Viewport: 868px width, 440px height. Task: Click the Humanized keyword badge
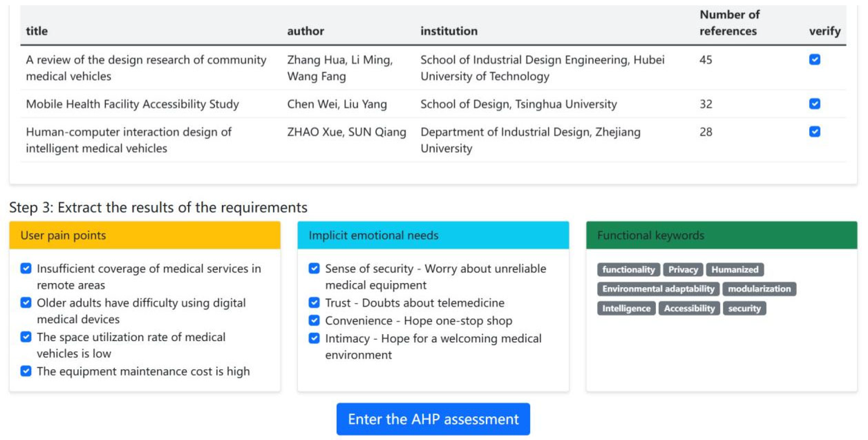click(735, 270)
